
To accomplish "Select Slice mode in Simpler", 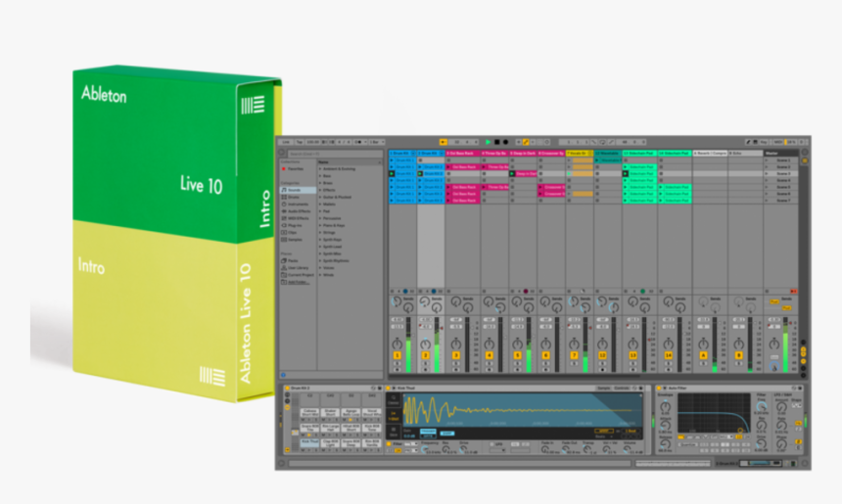I will coord(393,432).
